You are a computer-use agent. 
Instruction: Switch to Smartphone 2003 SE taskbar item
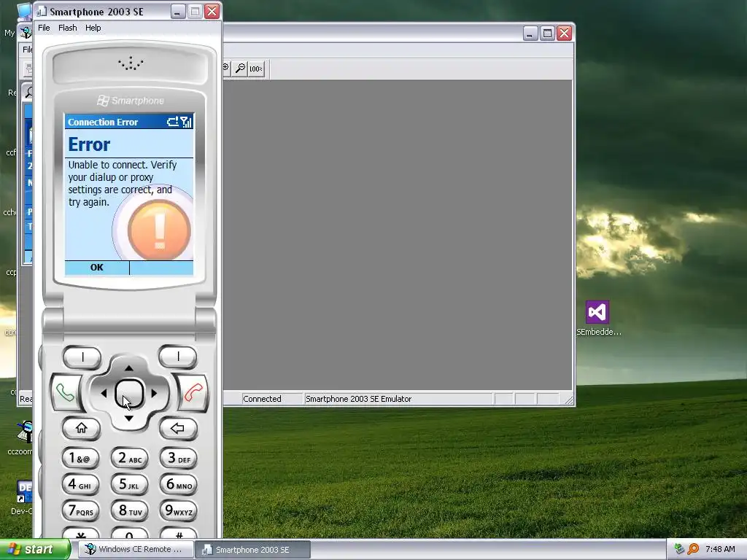(x=253, y=550)
